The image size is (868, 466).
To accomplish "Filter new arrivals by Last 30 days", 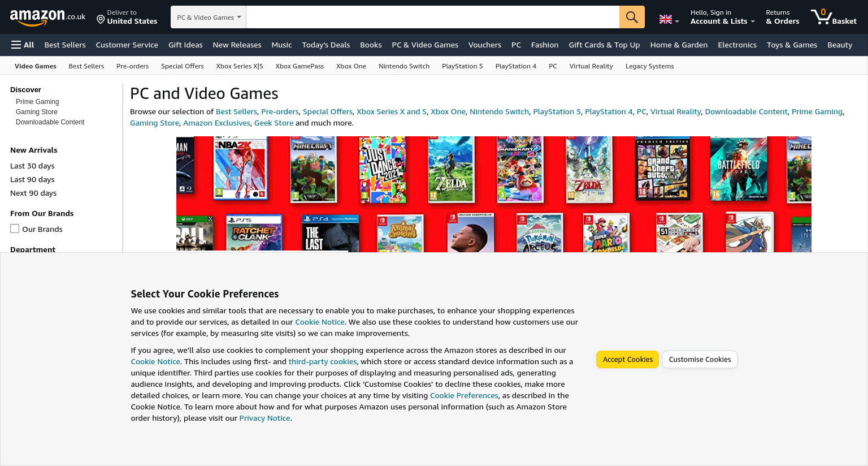I will 32,166.
